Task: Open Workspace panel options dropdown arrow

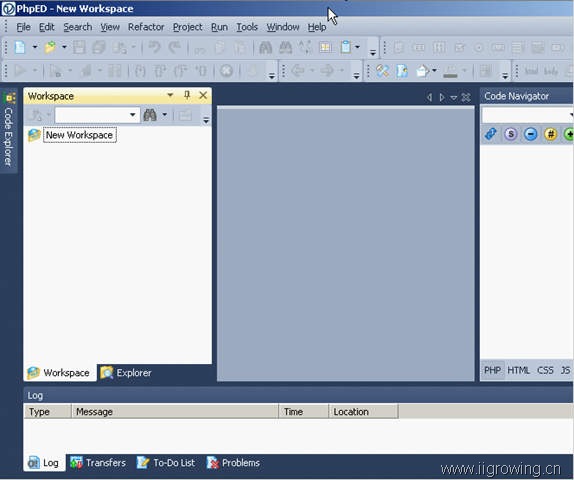Action: click(170, 96)
